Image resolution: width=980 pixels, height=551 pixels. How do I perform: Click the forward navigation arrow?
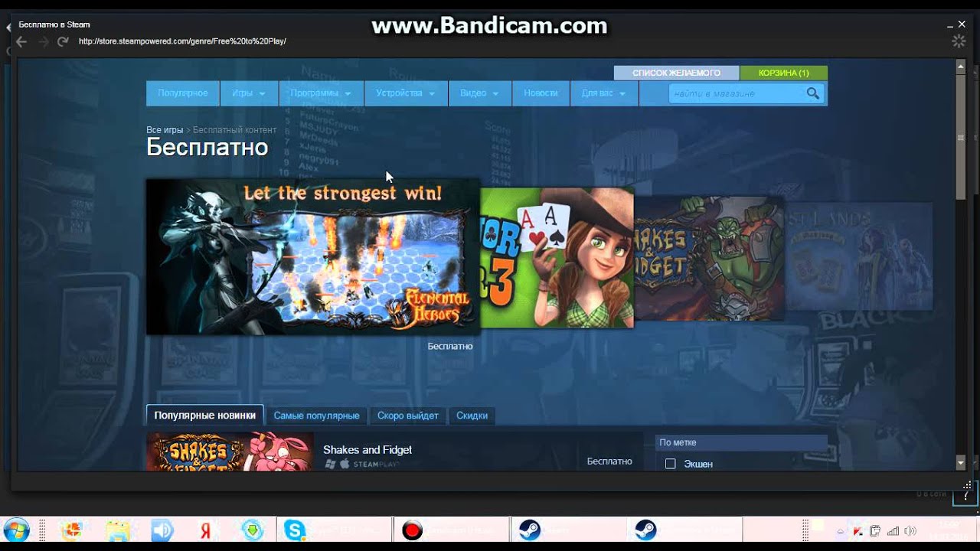tap(43, 41)
